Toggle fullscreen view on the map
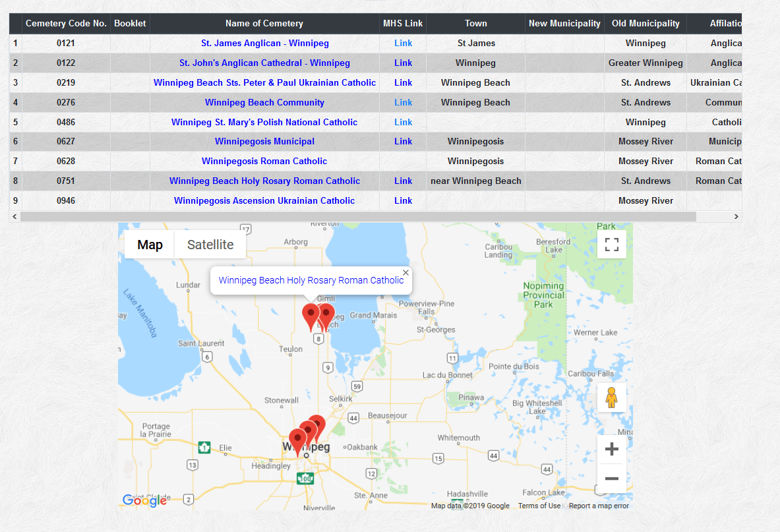The image size is (780, 532). tap(611, 245)
